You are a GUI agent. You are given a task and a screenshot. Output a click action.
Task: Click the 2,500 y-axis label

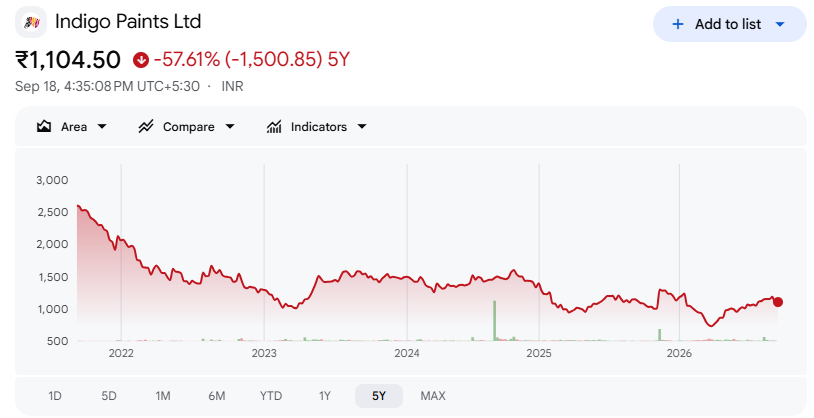tap(52, 212)
